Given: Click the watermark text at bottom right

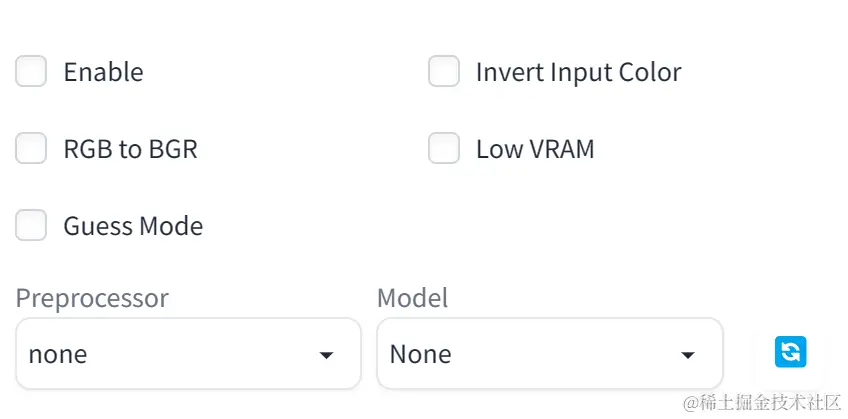Looking at the screenshot, I should (762, 403).
